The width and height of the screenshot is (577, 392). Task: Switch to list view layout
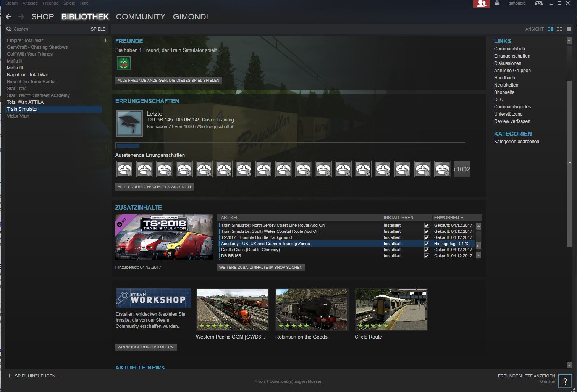[560, 29]
